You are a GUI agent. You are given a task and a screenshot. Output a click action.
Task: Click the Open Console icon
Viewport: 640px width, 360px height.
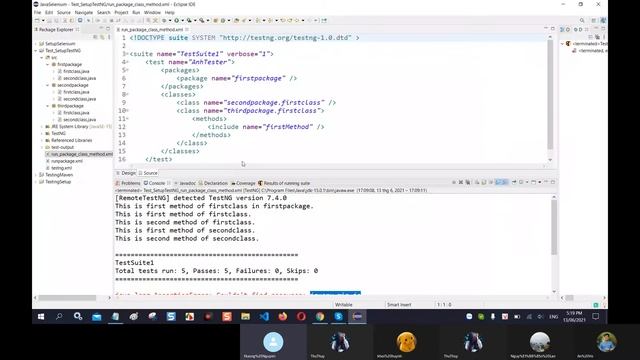533,182
